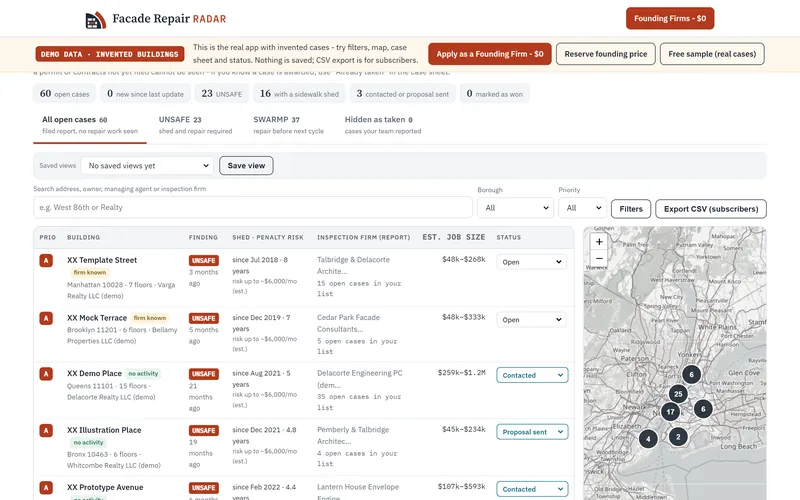
Task: Click the top Founding Firms - $0 button
Action: [x=670, y=18]
